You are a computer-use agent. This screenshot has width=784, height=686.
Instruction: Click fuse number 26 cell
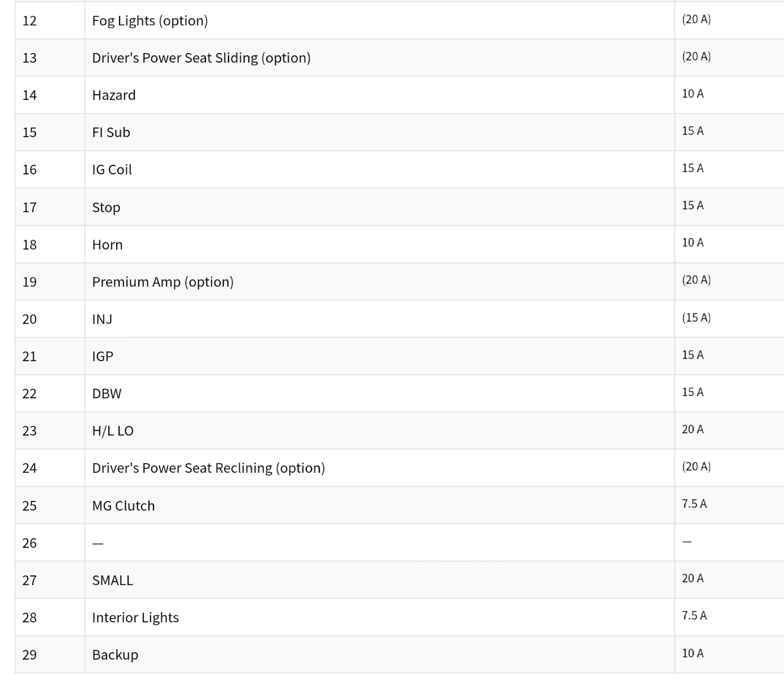[x=29, y=543]
